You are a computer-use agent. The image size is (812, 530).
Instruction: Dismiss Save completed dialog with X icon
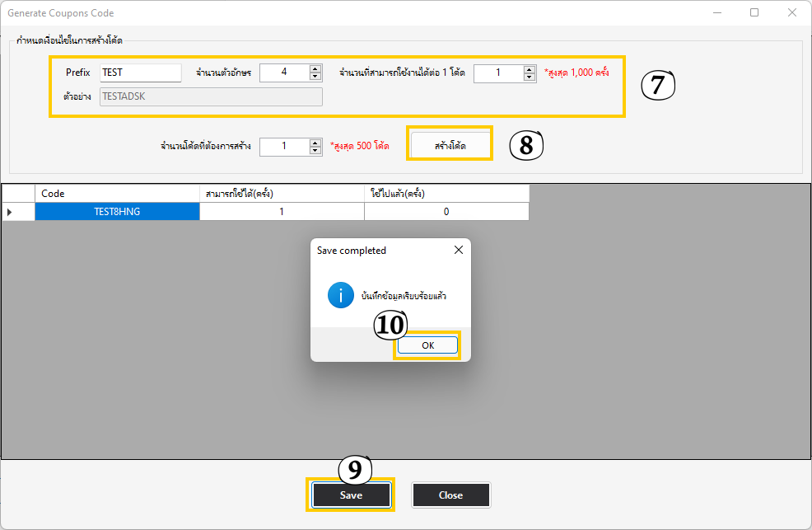(x=458, y=250)
